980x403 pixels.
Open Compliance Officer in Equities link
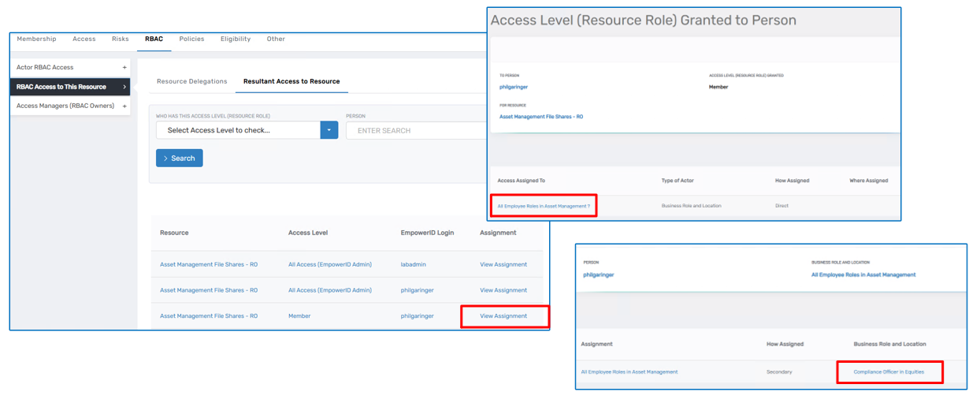[889, 372]
